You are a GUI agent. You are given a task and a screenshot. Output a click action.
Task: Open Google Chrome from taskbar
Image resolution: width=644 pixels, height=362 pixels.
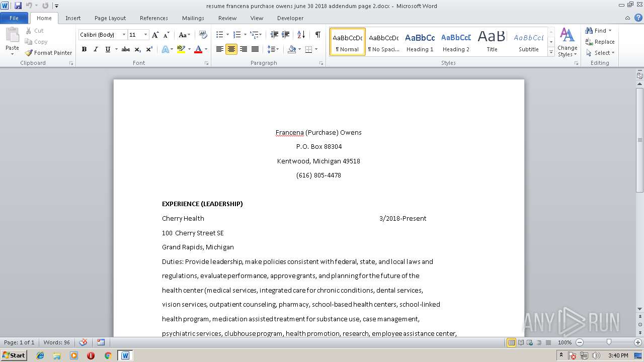[x=108, y=355]
